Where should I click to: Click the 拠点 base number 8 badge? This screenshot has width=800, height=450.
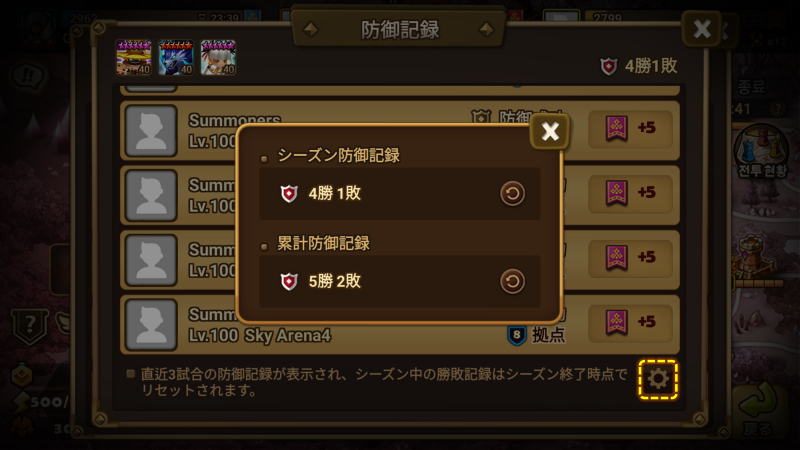(516, 335)
